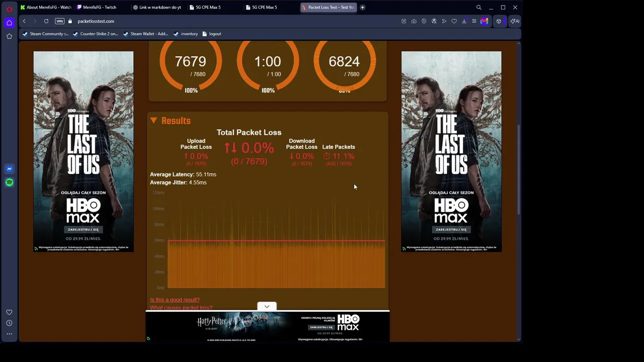Click the page vertical scrollbar thumb
Image resolution: width=644 pixels, height=362 pixels.
coord(518,170)
